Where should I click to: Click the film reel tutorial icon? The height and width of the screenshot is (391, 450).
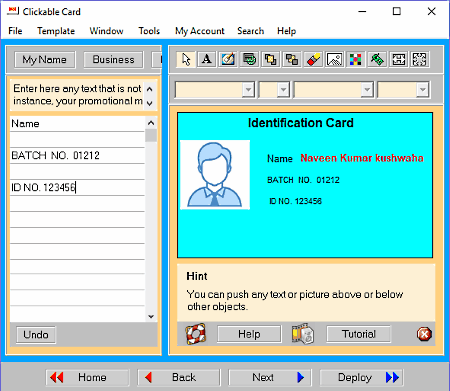point(303,334)
